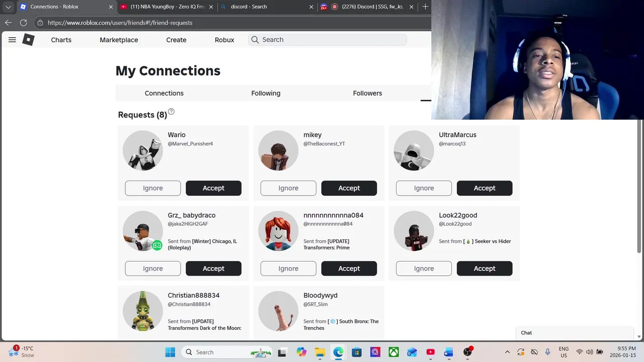Click the Roblox search field
Image resolution: width=644 pixels, height=362 pixels.
(327, 40)
